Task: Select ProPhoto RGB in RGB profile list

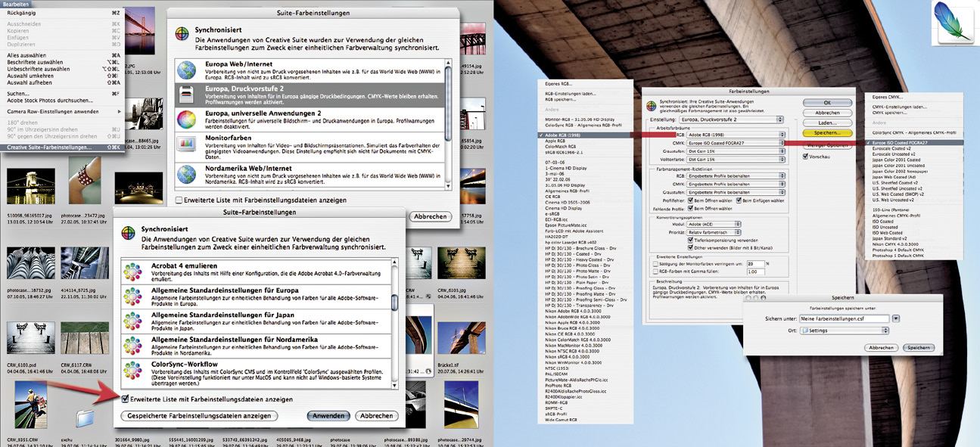Action: point(557,385)
